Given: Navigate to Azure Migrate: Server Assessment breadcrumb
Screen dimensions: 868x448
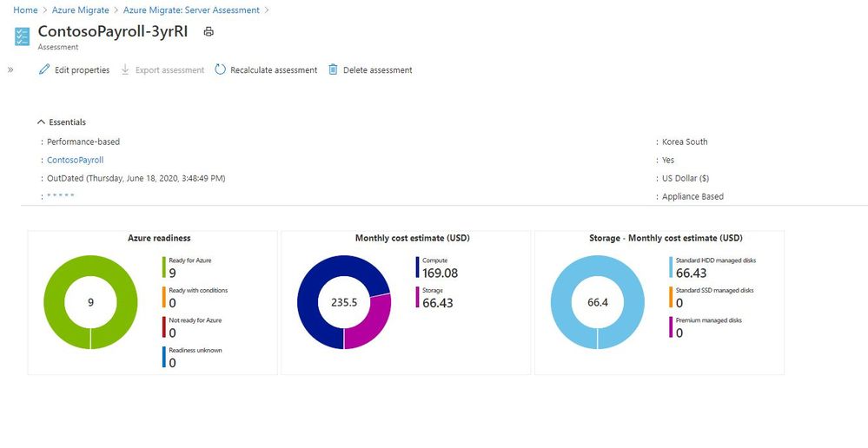Looking at the screenshot, I should 191,10.
